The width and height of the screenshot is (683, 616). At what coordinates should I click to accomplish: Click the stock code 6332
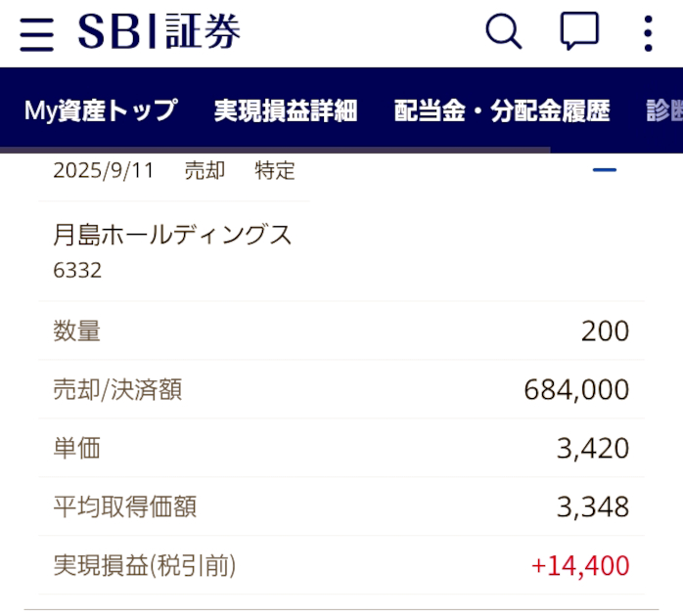click(x=77, y=270)
